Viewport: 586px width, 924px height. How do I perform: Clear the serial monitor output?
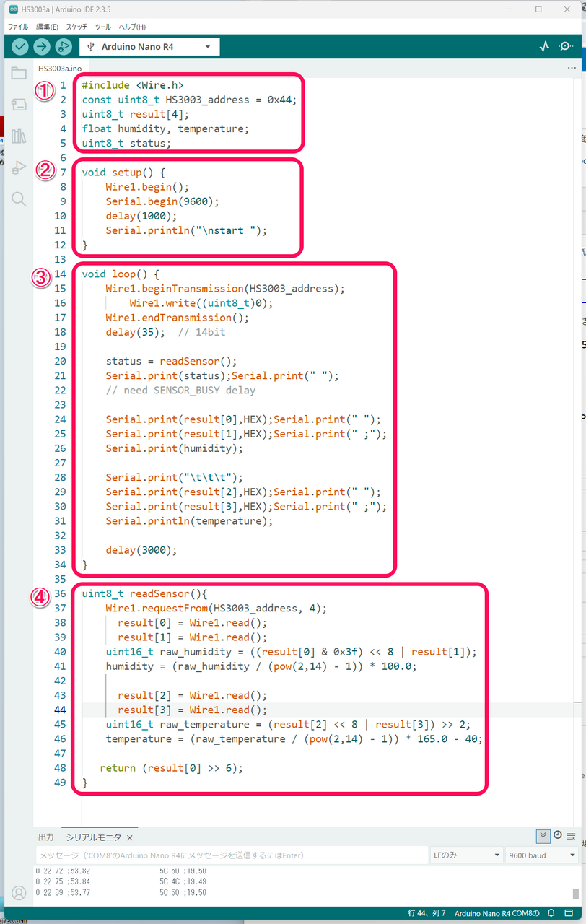pos(571,836)
